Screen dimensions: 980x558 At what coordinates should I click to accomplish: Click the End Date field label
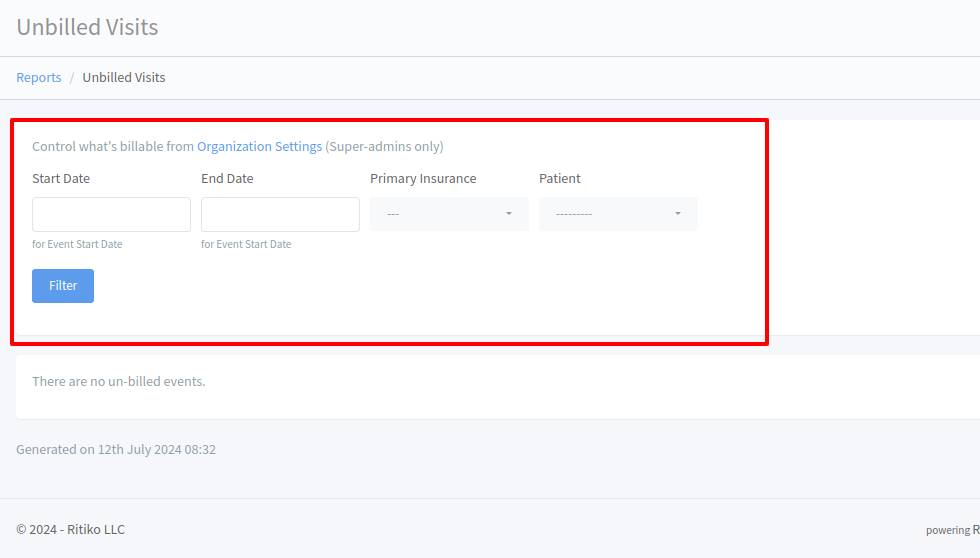click(x=227, y=179)
